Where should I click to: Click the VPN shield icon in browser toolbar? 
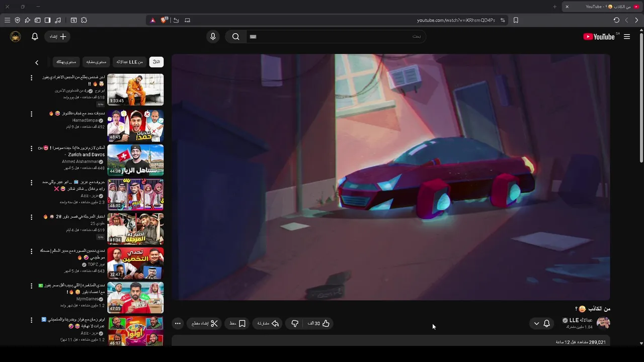[18, 20]
